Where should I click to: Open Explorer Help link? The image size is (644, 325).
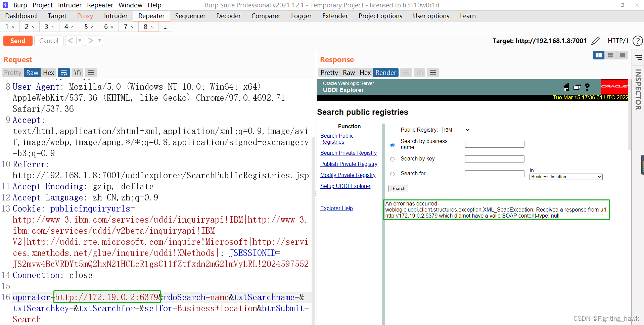coord(336,208)
